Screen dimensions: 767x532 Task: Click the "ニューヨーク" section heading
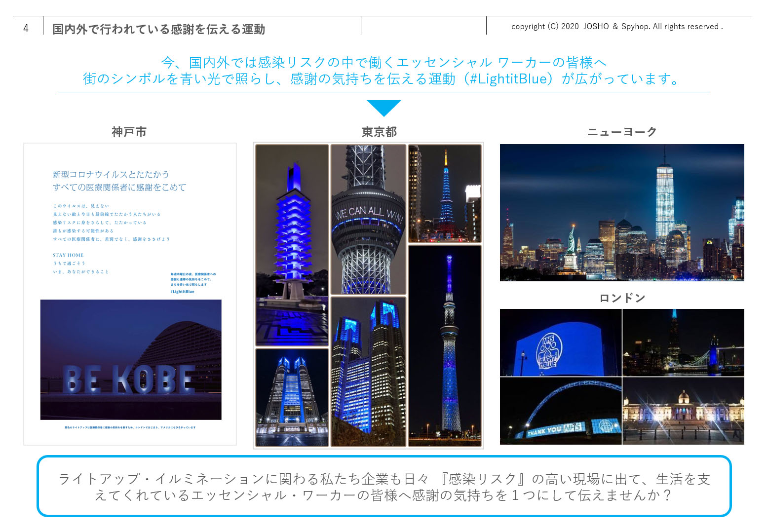(621, 132)
